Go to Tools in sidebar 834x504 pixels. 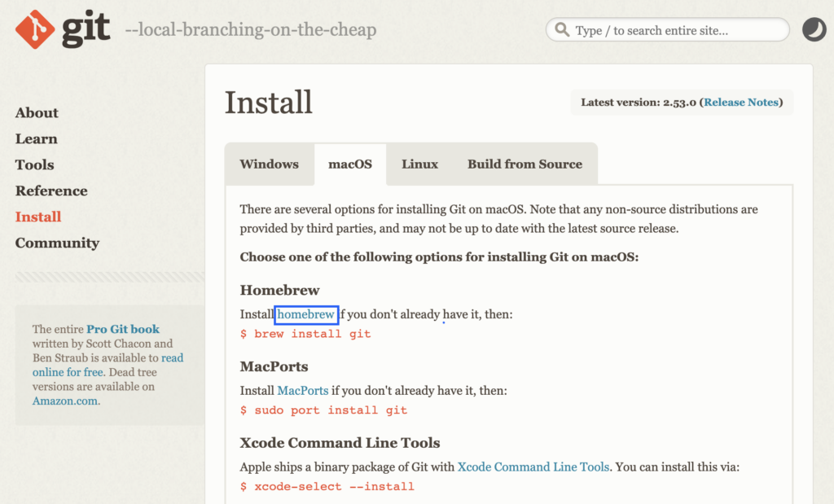click(x=34, y=165)
